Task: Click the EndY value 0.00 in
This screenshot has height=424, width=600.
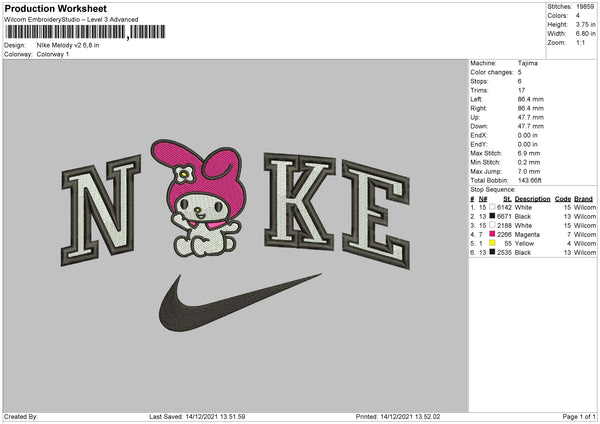Action: coord(528,144)
